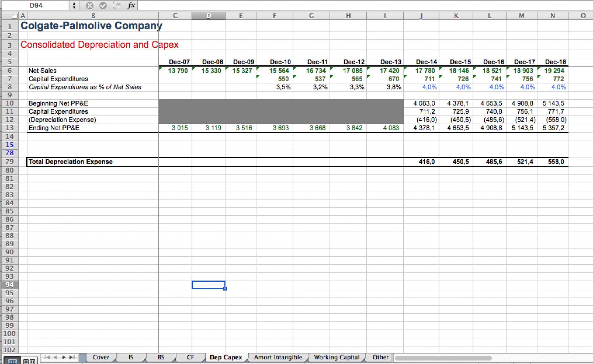This screenshot has width=593, height=364.
Task: Go to next sheet tab arrow
Action: (64, 357)
